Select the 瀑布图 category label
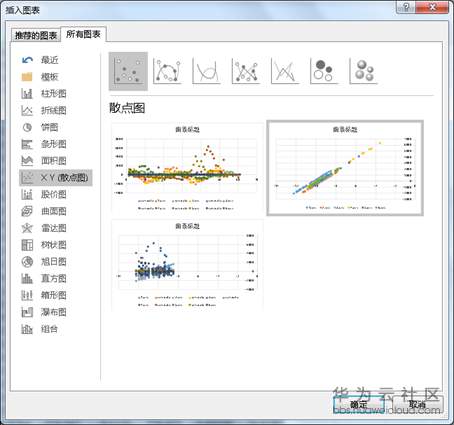 (x=54, y=312)
